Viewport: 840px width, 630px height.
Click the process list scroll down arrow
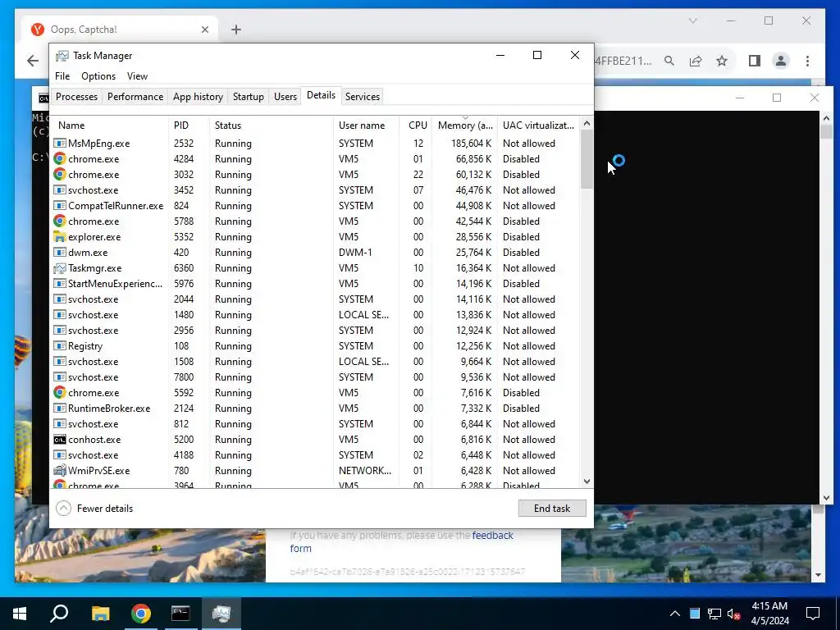[x=587, y=482]
